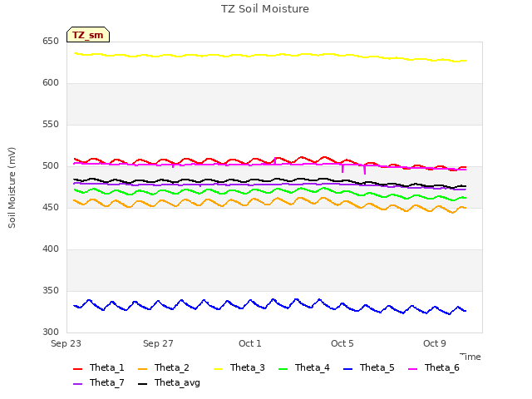Click the 300 y-axis tick label
Image resolution: width=532 pixels, height=399 pixels.
(x=51, y=332)
